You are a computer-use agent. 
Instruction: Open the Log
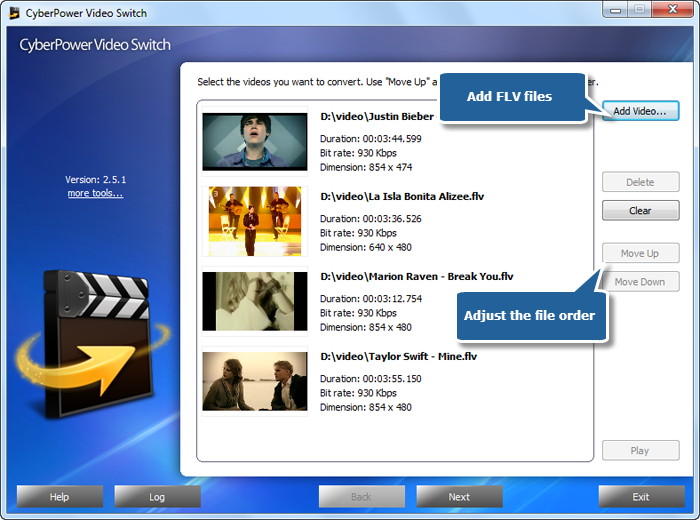[157, 496]
